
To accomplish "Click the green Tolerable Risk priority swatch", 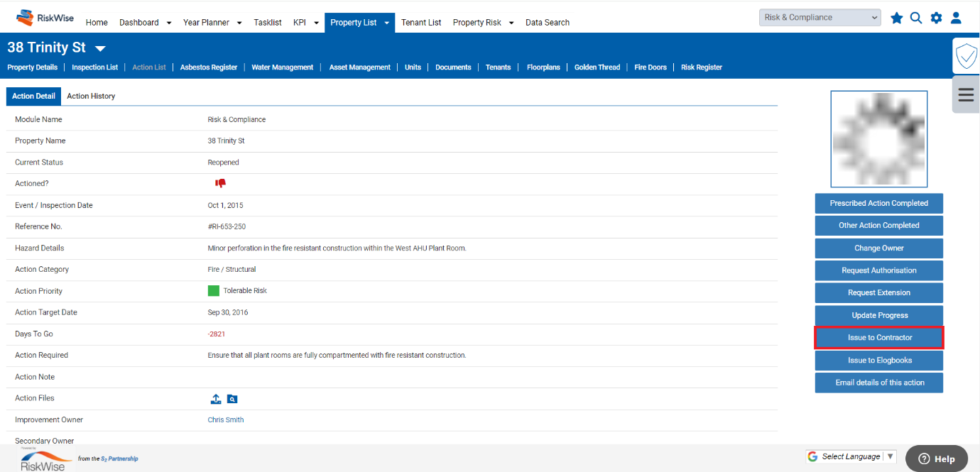I will click(214, 291).
